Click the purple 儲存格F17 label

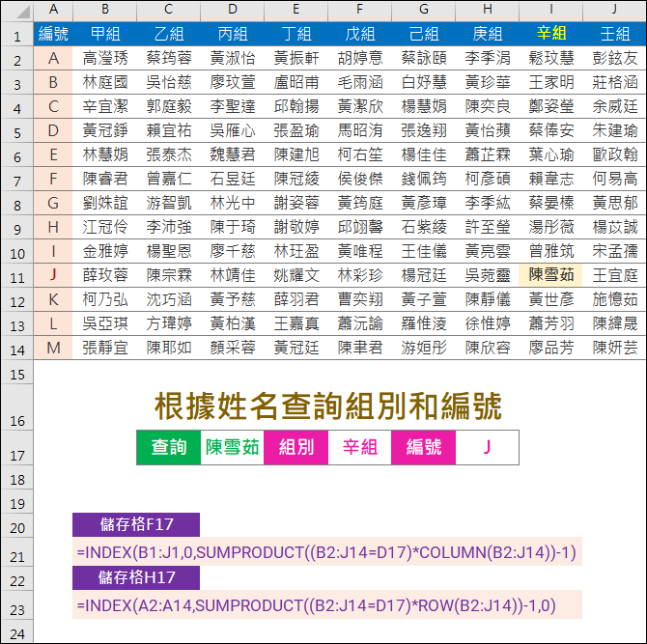136,525
